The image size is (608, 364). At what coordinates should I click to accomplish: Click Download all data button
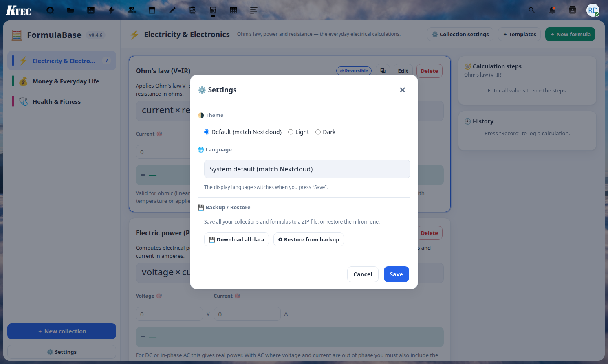point(237,239)
